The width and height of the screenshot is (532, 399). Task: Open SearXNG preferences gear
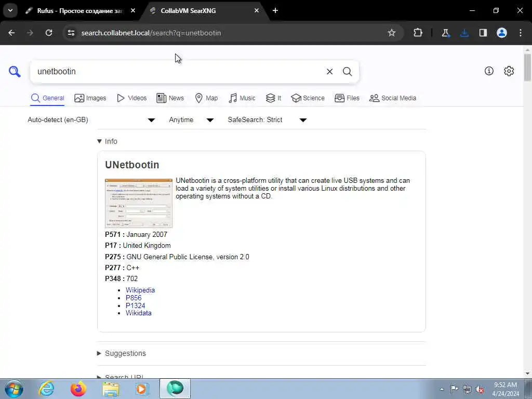tap(509, 71)
